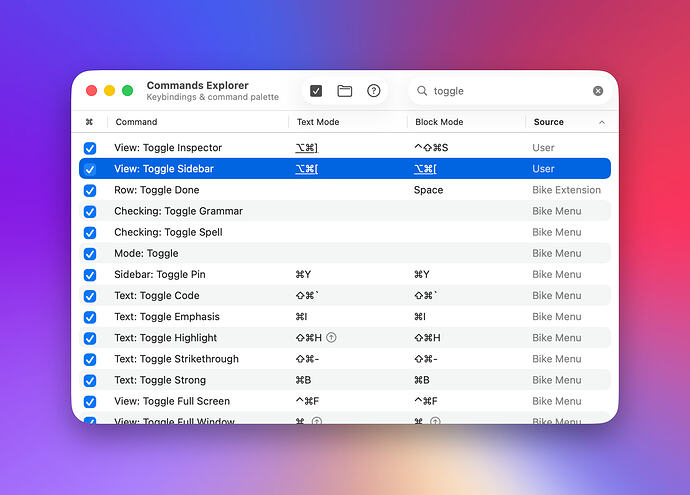The image size is (690, 495).
Task: Click the green full screen window button
Action: (128, 91)
